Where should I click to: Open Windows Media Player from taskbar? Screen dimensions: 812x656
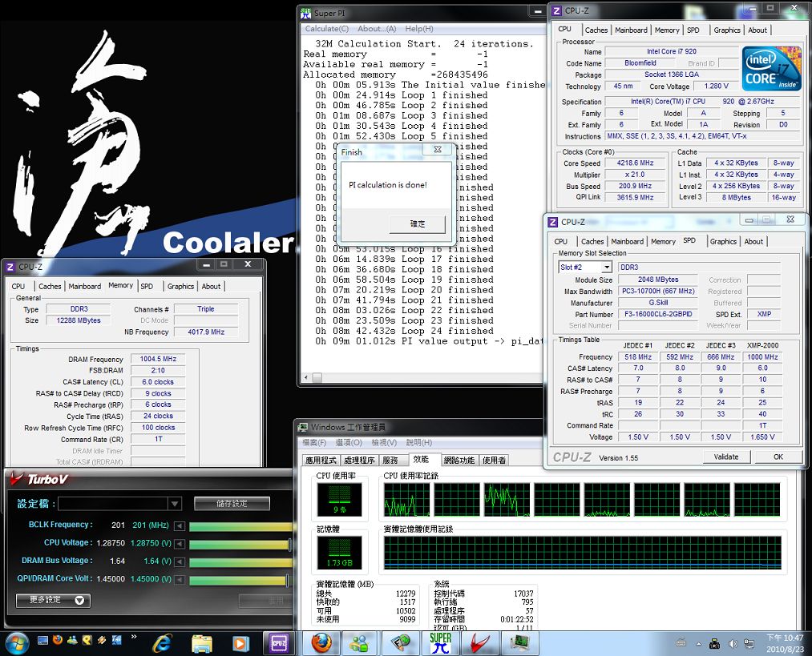tap(240, 643)
